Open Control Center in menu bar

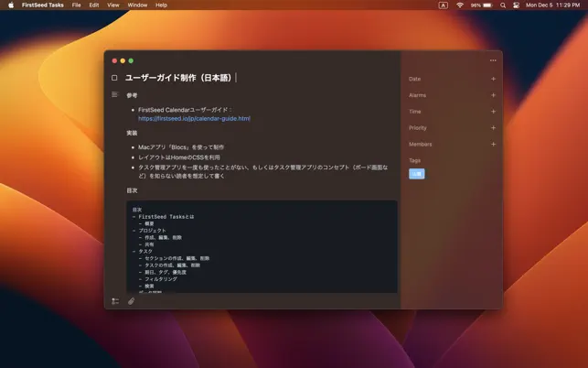[x=516, y=5]
